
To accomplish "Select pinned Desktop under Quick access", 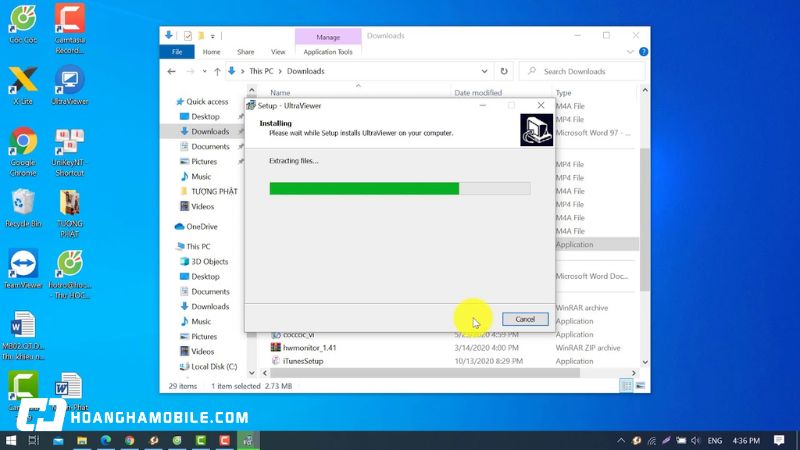I will click(x=205, y=116).
